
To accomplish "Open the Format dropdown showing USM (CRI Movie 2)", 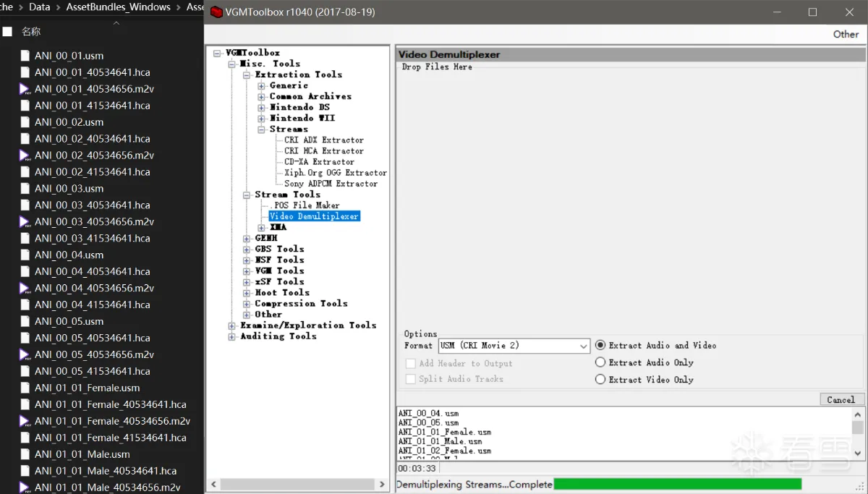I will [x=583, y=346].
